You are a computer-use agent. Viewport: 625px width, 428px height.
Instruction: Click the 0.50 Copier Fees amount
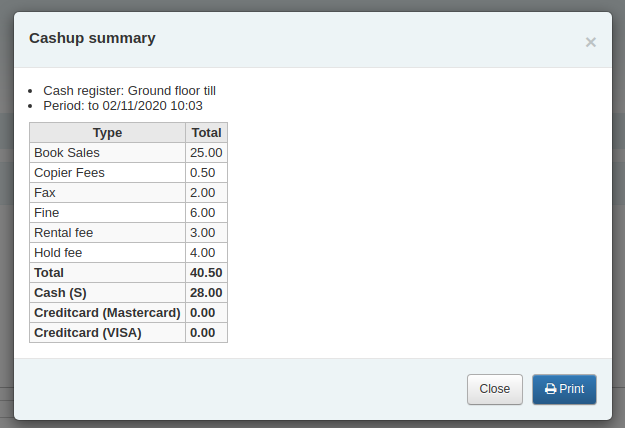(x=201, y=173)
